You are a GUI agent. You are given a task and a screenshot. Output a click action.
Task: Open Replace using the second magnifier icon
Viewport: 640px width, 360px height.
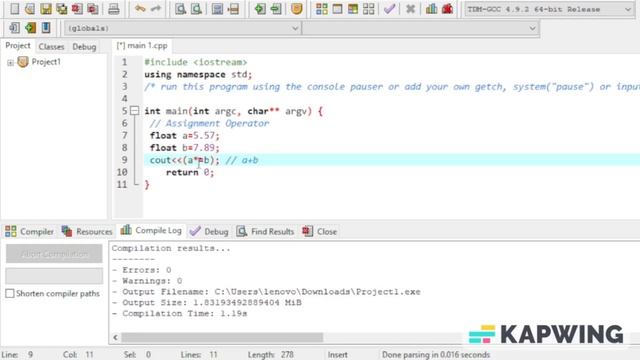click(x=196, y=9)
